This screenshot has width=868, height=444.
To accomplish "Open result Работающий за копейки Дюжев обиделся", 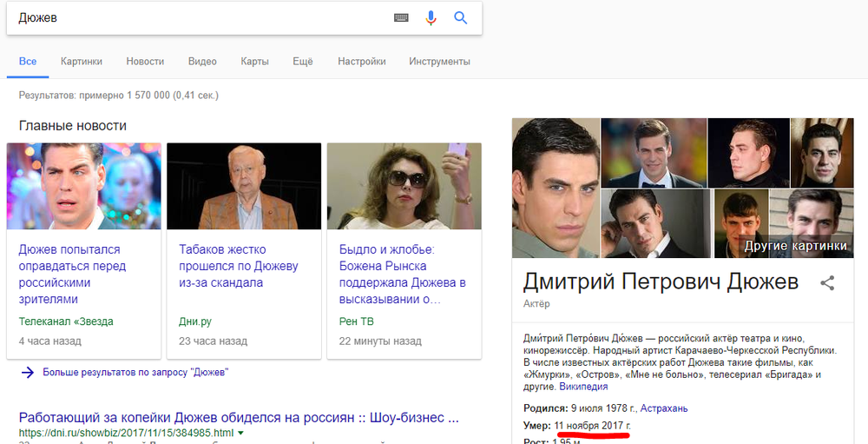I will [239, 417].
